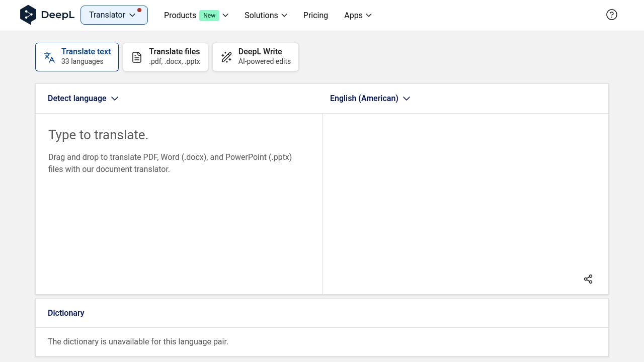The image size is (644, 362).
Task: Open the Translator dropdown
Action: click(x=114, y=15)
